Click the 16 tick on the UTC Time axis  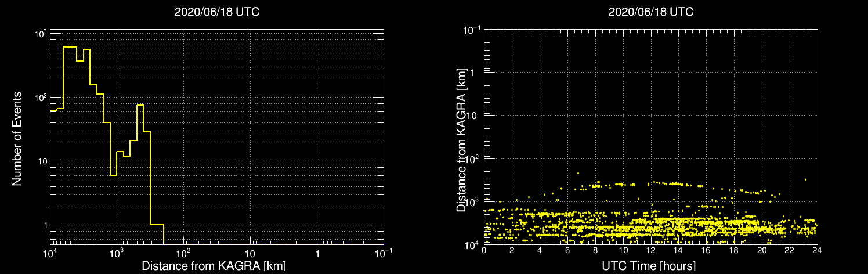(x=706, y=250)
